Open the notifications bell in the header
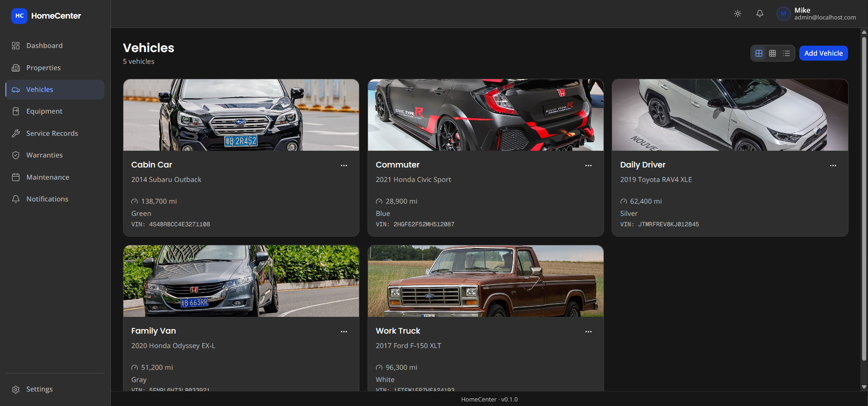The width and height of the screenshot is (868, 406). coord(759,14)
